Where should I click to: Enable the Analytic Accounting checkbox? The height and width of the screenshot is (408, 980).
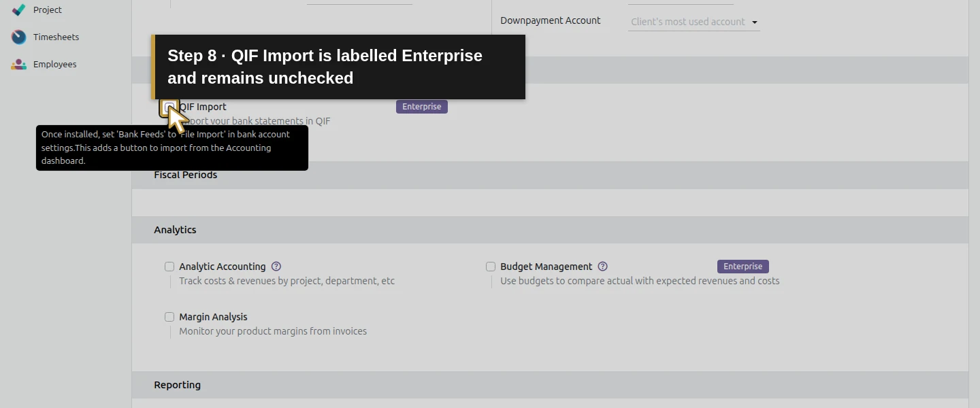pos(169,267)
